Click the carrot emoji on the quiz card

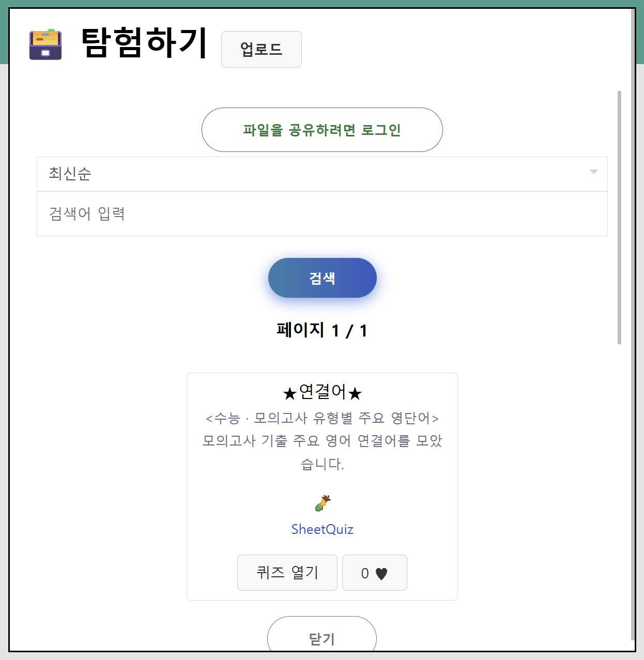[x=322, y=502]
